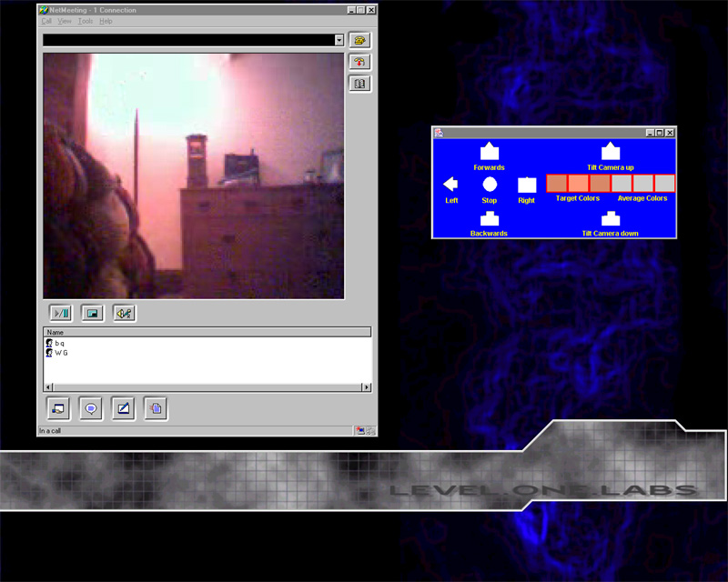Viewport: 728px width, 582px height.
Task: Click the Stop circle control
Action: point(490,184)
